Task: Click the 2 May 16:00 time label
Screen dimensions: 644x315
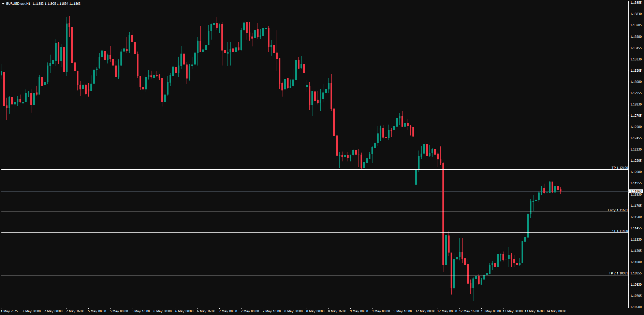Action: (x=75, y=311)
